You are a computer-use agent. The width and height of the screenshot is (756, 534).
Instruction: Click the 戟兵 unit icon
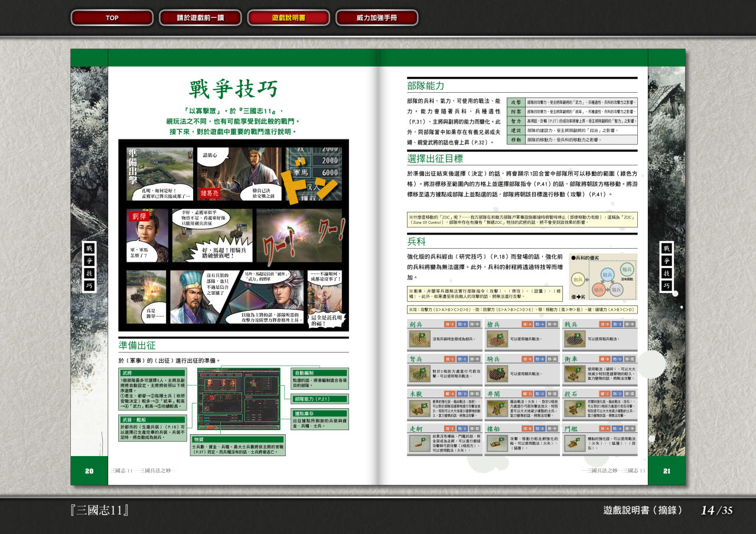pos(573,339)
